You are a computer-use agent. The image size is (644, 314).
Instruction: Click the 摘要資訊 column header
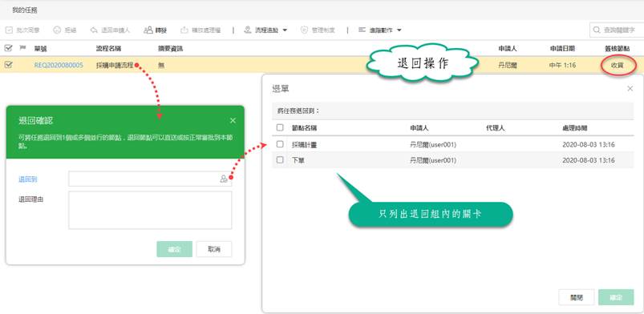pos(171,48)
